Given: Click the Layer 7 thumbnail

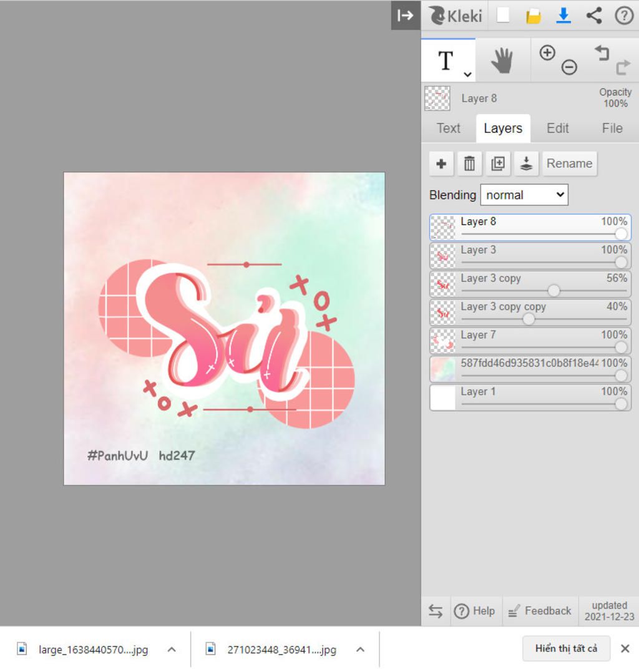Looking at the screenshot, I should click(442, 341).
